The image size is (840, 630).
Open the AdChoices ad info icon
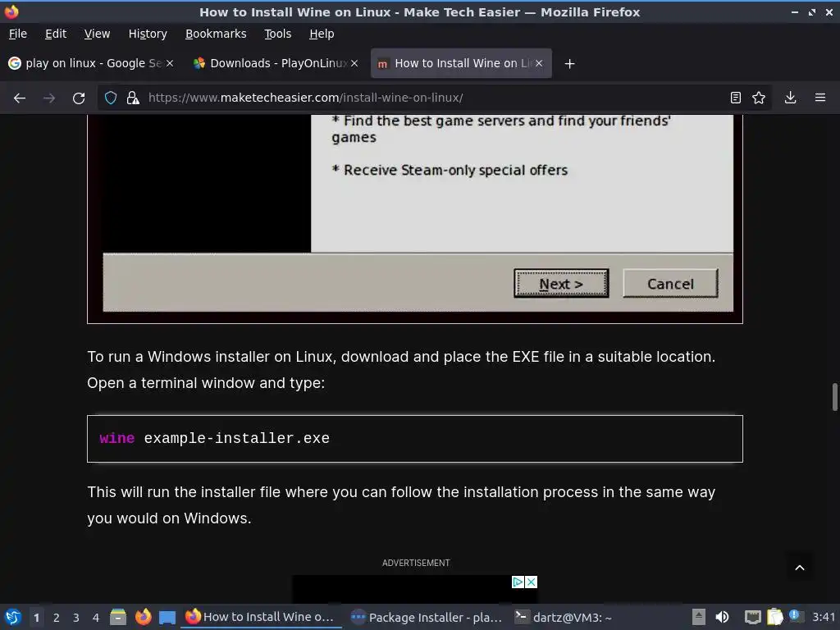click(518, 582)
